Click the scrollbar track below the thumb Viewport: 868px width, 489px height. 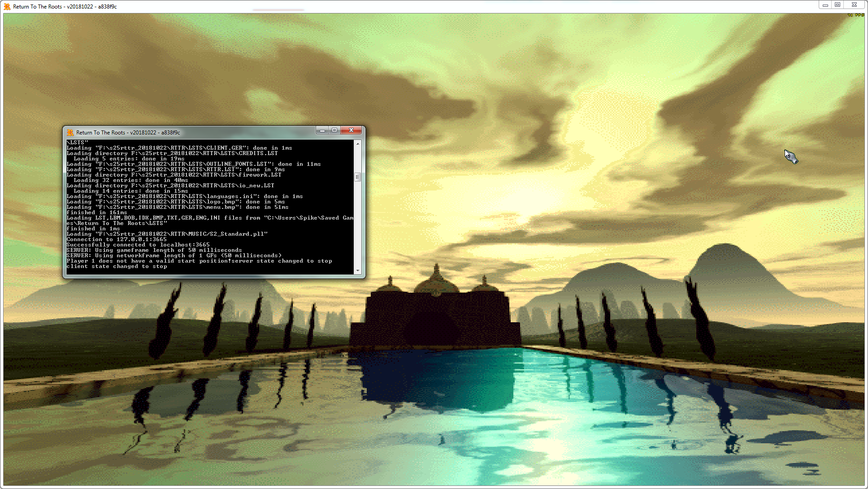[357, 224]
